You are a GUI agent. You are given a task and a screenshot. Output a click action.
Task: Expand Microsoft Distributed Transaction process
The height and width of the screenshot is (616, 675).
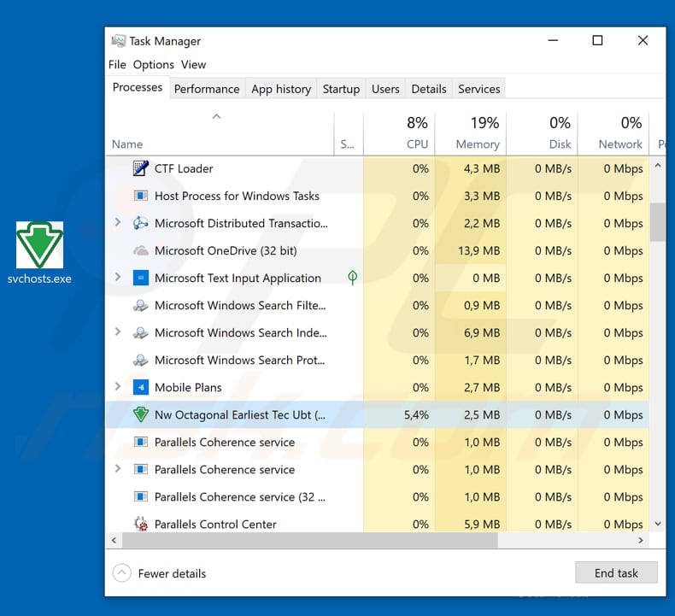[118, 222]
